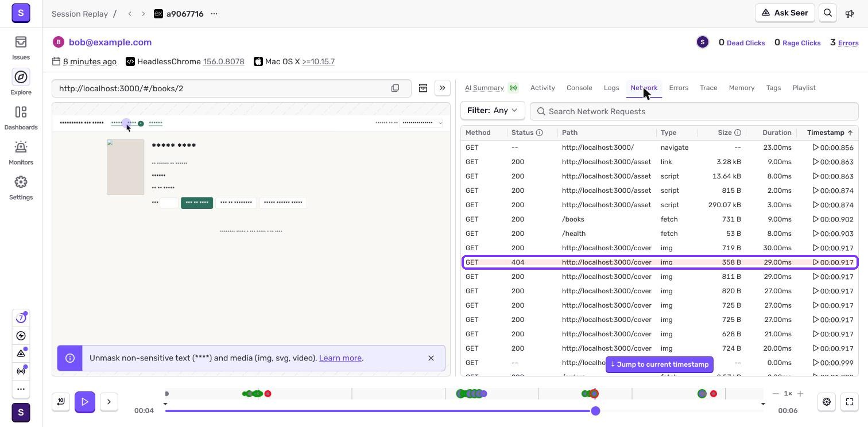The width and height of the screenshot is (868, 427).
Task: Open the Filter Any dropdown
Action: 492,111
